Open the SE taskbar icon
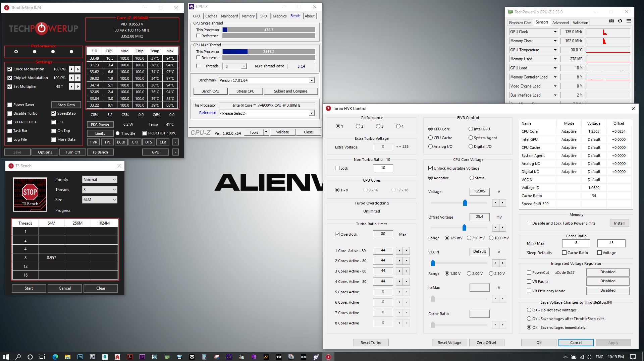Viewport: 644px width, 361px height. 304,357
